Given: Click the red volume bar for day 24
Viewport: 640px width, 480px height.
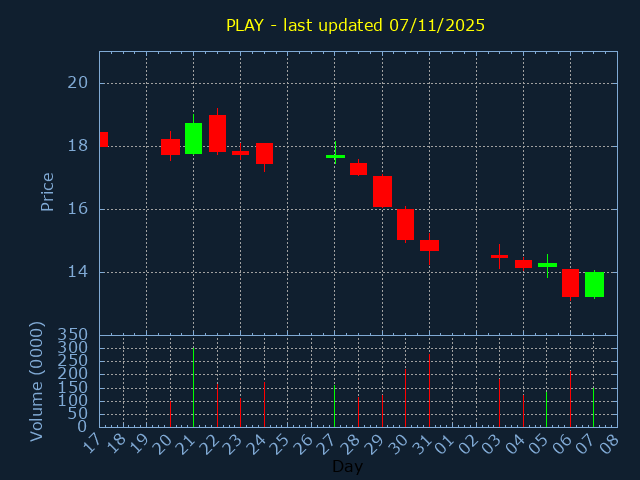Looking at the screenshot, I should point(264,404).
